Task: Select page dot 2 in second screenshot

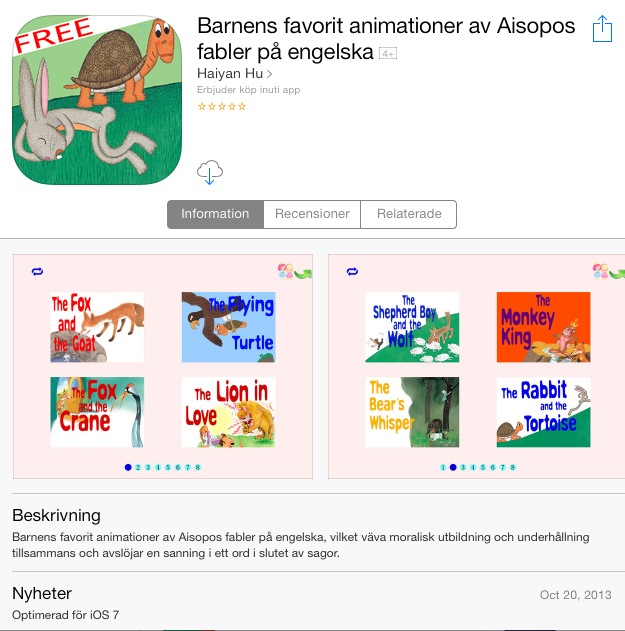Action: pyautogui.click(x=453, y=467)
